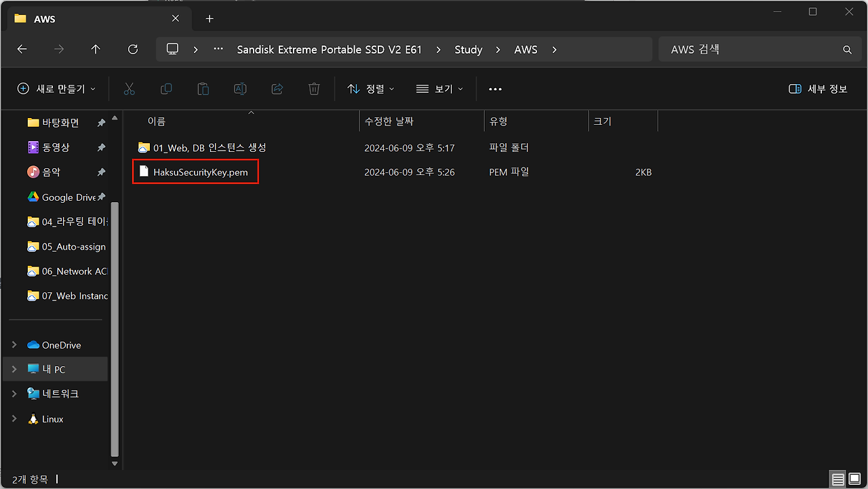The height and width of the screenshot is (489, 868).
Task: Click the Paste clipboard icon
Action: coord(203,89)
